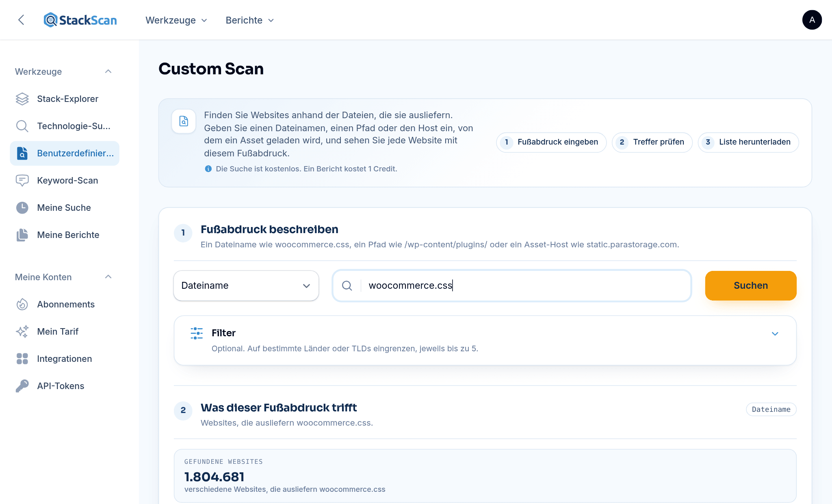
Task: Expand the Filter panel chevron
Action: (775, 333)
